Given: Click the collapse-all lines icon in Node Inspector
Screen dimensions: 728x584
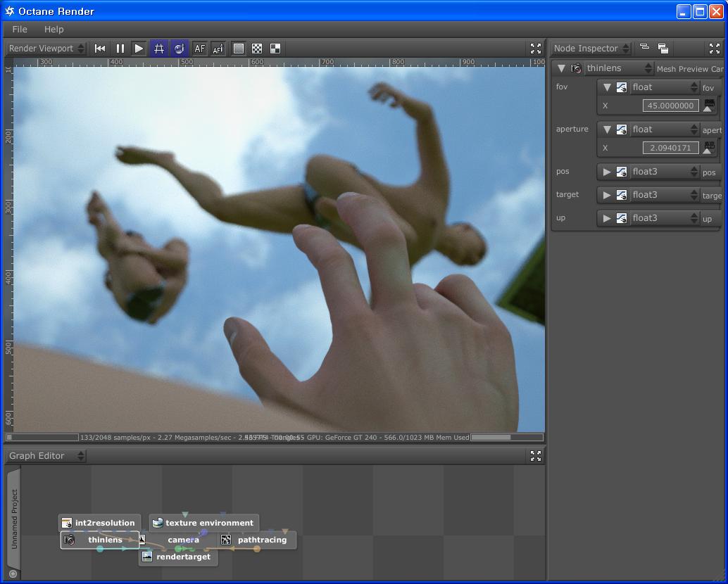Looking at the screenshot, I should pos(644,46).
